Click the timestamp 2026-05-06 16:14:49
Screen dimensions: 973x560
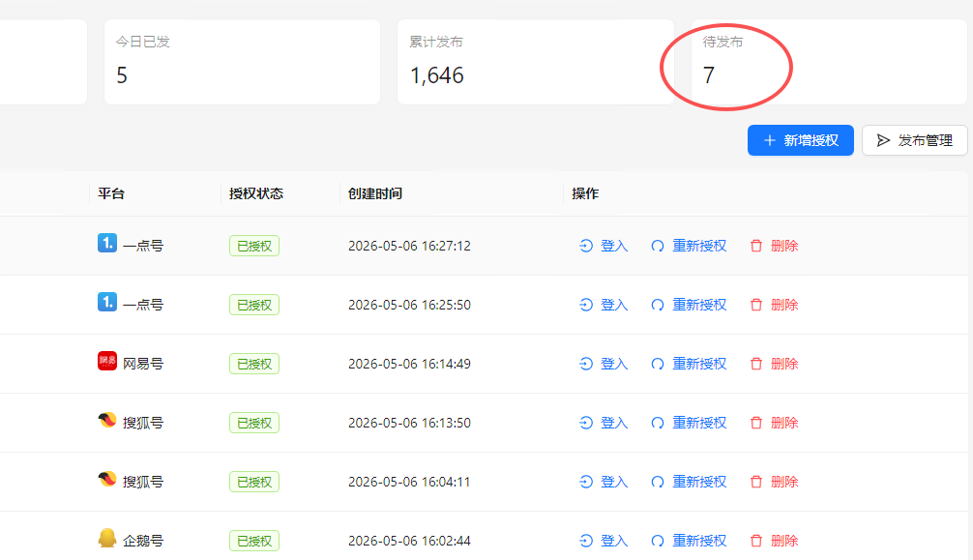pyautogui.click(x=409, y=364)
